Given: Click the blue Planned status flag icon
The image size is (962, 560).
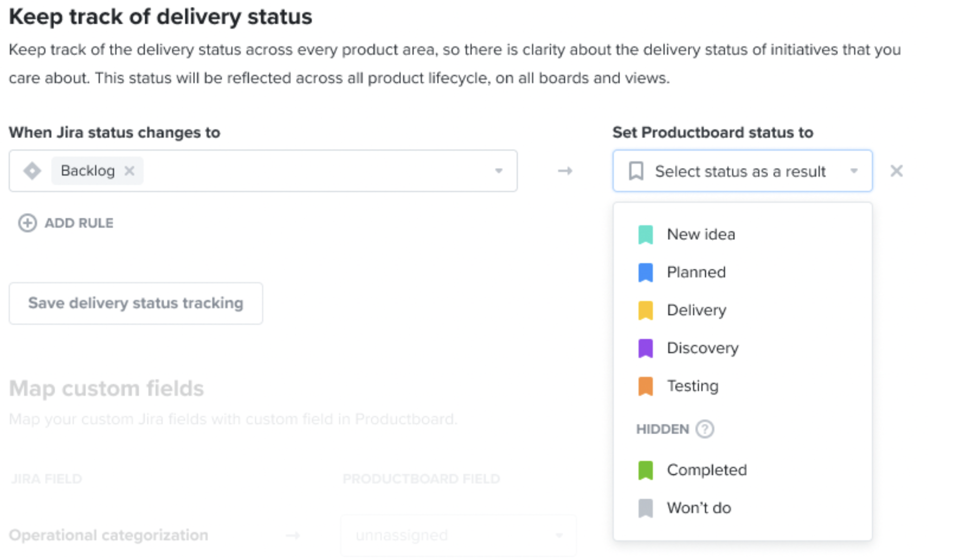Looking at the screenshot, I should click(x=645, y=272).
